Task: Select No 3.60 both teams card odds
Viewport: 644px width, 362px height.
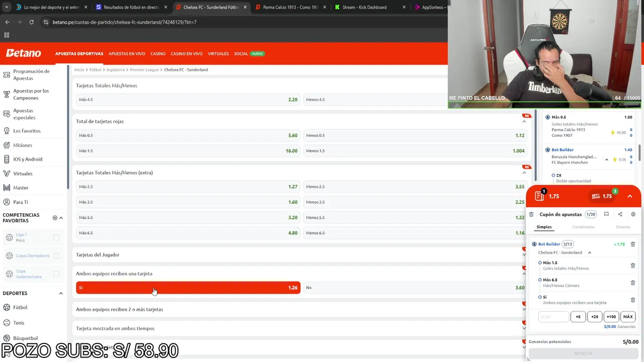Action: [x=415, y=288]
